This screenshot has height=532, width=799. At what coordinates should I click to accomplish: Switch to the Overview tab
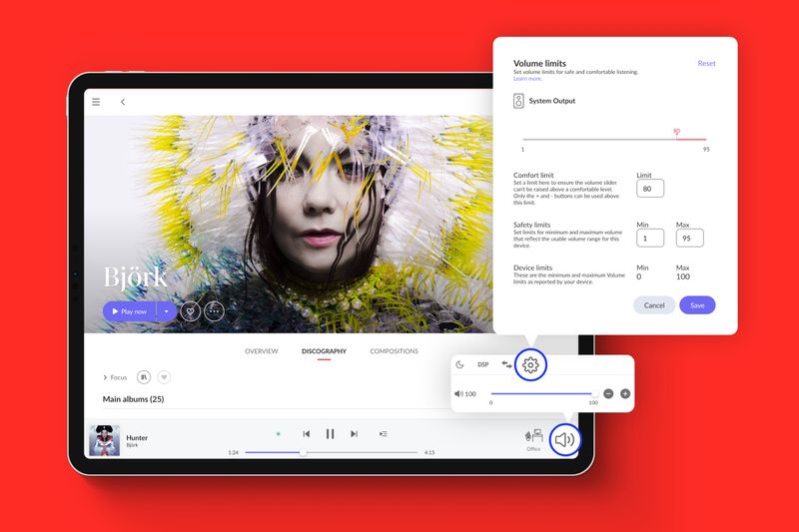(262, 351)
